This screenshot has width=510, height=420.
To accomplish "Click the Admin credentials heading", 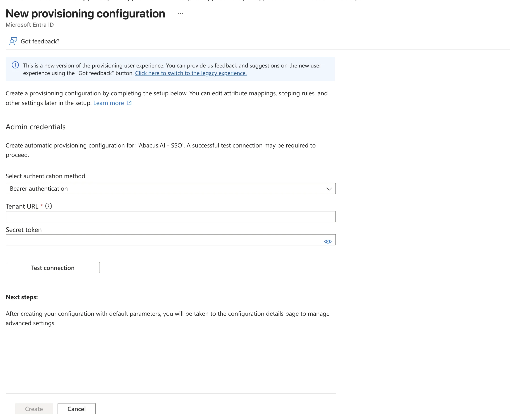I will (x=36, y=127).
